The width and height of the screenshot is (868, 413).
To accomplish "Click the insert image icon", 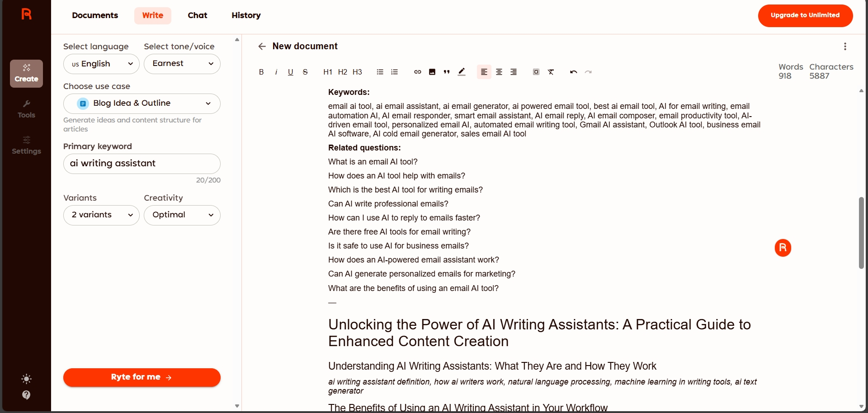I will pos(432,72).
